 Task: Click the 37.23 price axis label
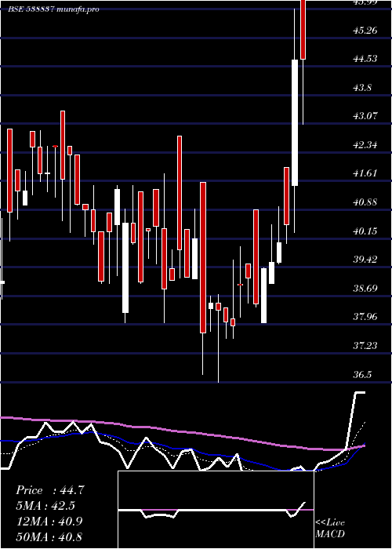tap(365, 346)
